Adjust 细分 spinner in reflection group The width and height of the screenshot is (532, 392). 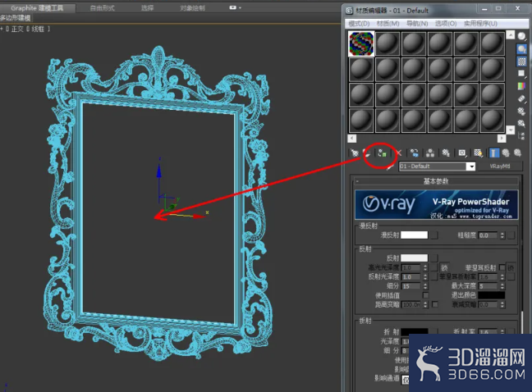click(x=425, y=286)
